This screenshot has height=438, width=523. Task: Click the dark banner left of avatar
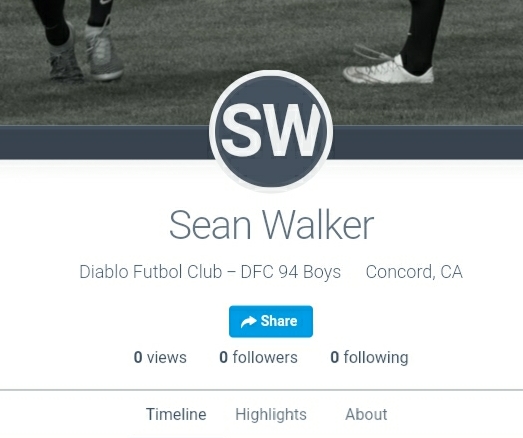tap(104, 143)
